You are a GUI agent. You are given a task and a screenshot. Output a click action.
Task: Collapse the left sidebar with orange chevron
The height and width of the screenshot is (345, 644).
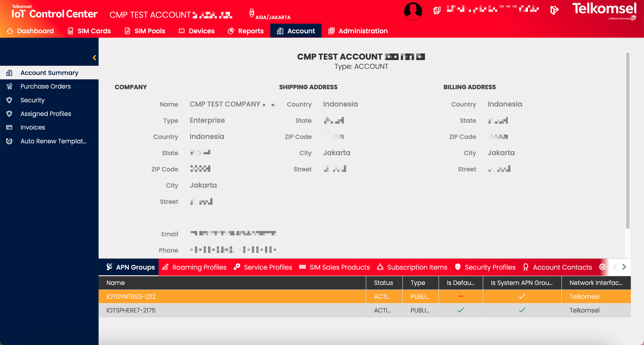(x=94, y=58)
